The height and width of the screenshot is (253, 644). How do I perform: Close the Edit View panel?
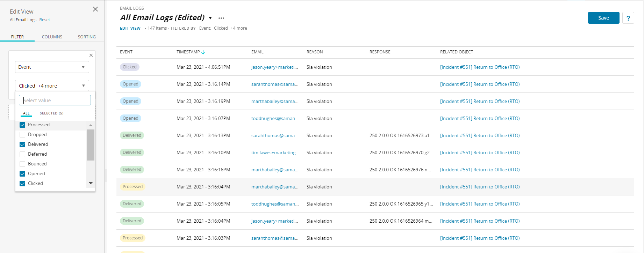pyautogui.click(x=95, y=9)
